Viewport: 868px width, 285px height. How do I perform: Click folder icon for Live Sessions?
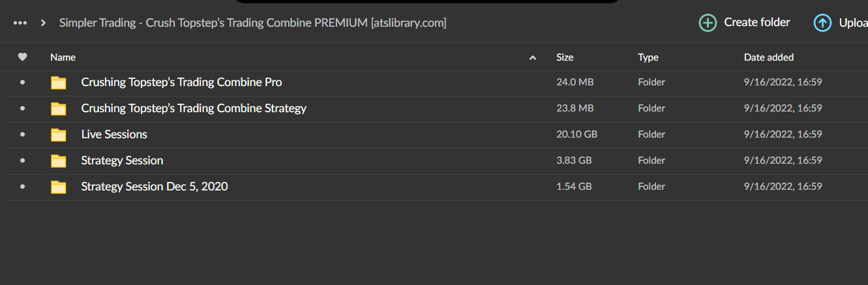(x=59, y=135)
